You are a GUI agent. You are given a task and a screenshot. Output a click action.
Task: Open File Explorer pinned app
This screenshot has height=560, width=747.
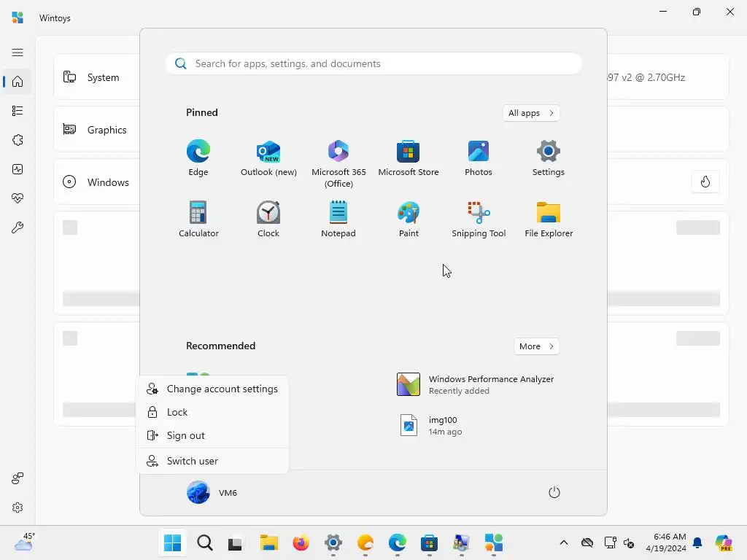pyautogui.click(x=549, y=219)
